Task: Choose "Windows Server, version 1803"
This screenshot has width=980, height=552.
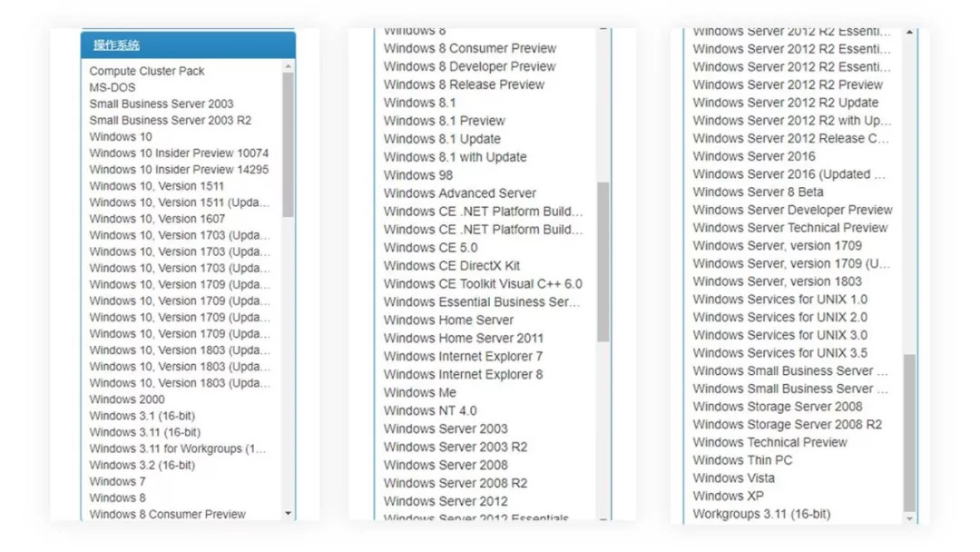Action: (778, 281)
